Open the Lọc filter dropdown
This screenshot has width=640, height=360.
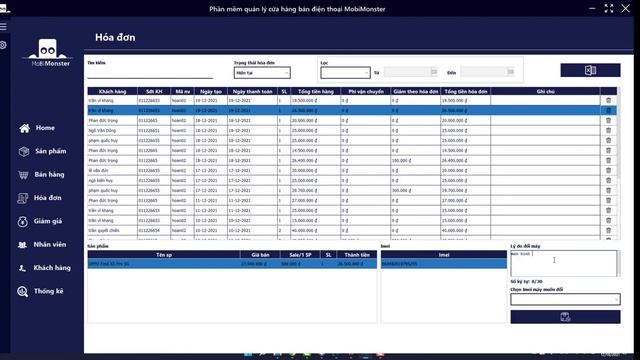pyautogui.click(x=345, y=73)
